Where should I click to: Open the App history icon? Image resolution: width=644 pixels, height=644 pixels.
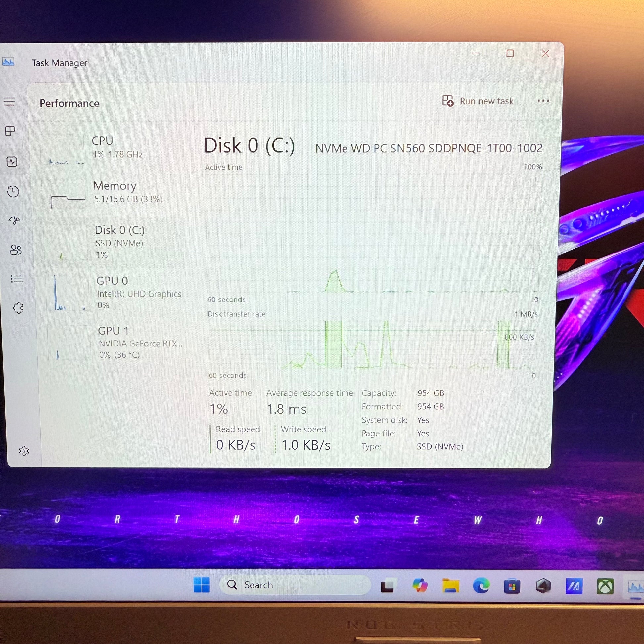pos(13,191)
